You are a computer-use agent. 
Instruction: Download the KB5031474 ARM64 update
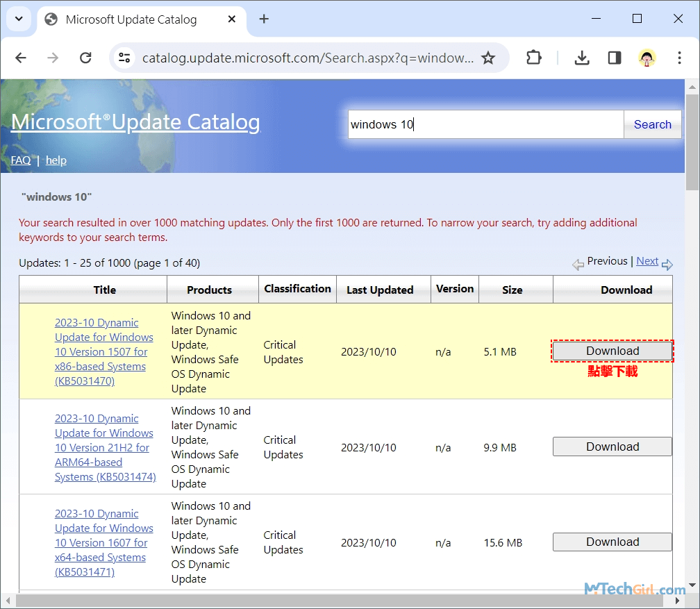[612, 447]
